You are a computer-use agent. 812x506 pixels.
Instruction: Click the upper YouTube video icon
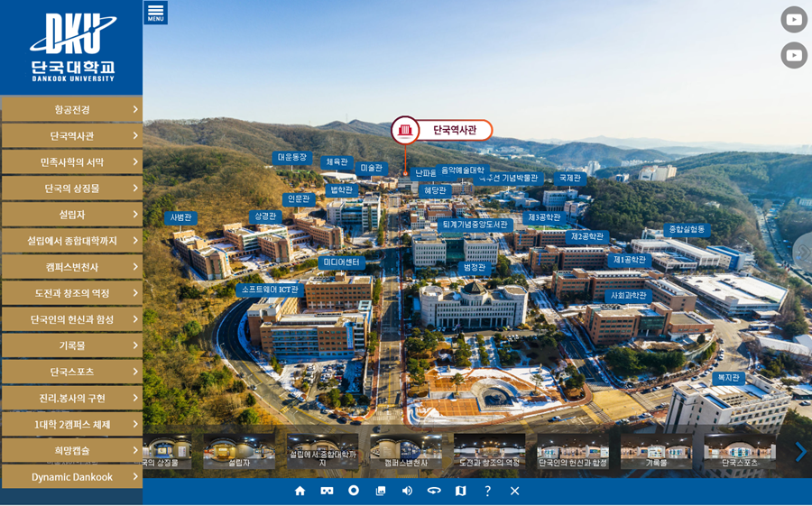click(x=794, y=20)
